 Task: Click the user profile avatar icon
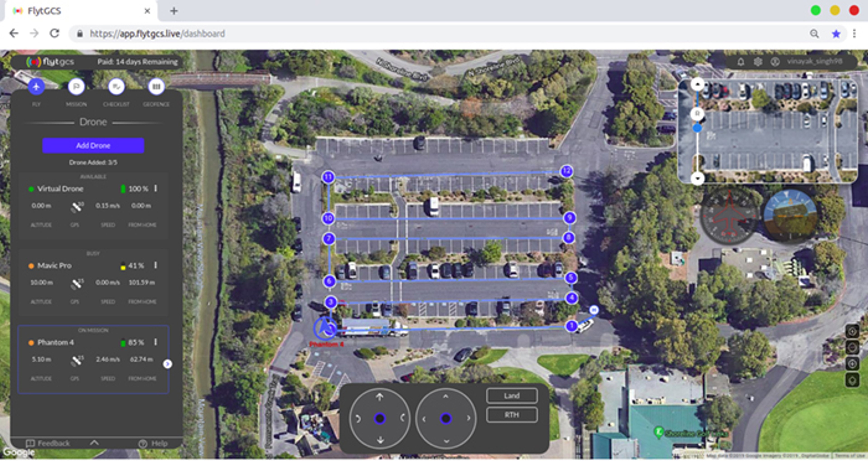(775, 62)
